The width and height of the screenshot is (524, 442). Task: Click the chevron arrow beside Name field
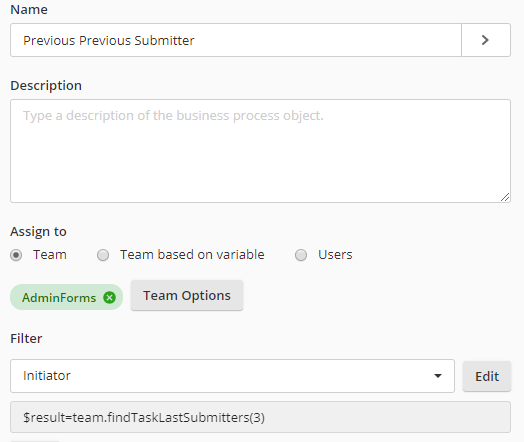486,40
